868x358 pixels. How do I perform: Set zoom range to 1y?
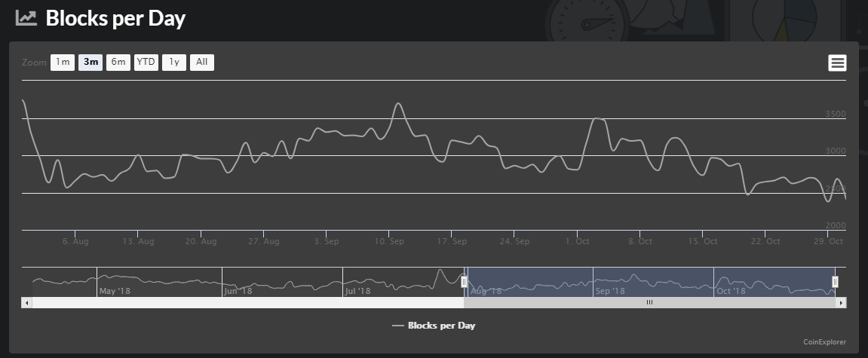(174, 63)
